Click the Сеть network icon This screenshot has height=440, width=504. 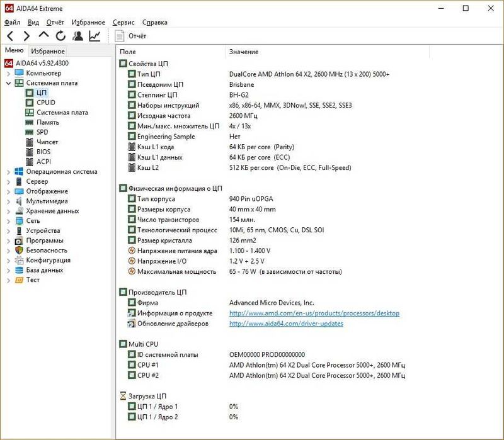[19, 221]
